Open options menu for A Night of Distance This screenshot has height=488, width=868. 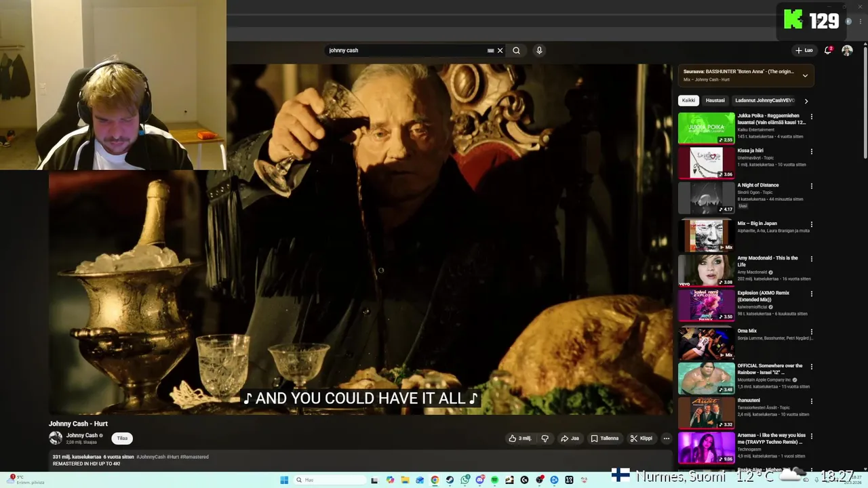[x=812, y=186]
